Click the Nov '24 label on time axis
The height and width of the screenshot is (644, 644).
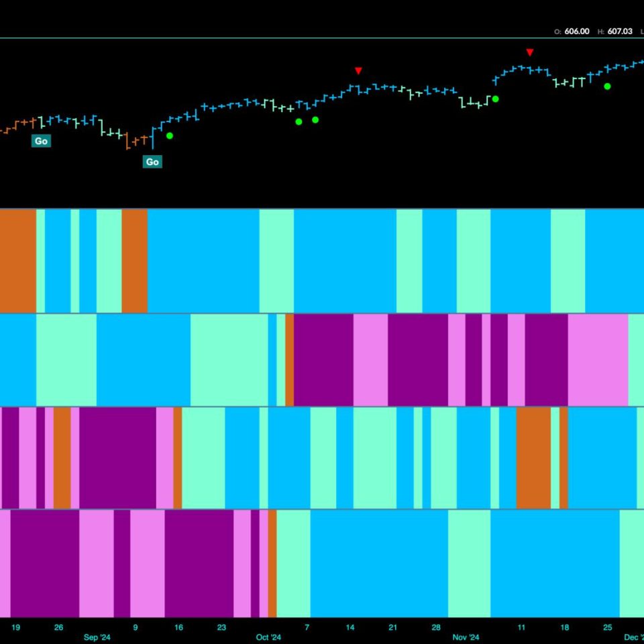466,637
